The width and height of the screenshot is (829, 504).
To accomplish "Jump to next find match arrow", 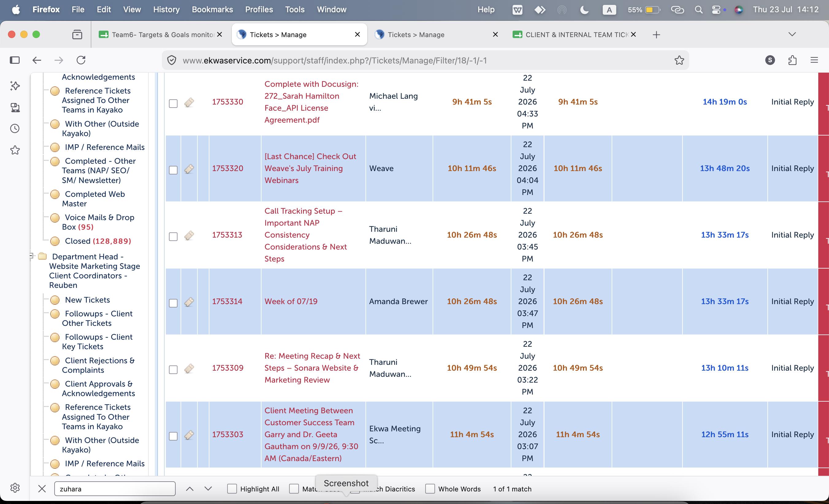I will [208, 489].
